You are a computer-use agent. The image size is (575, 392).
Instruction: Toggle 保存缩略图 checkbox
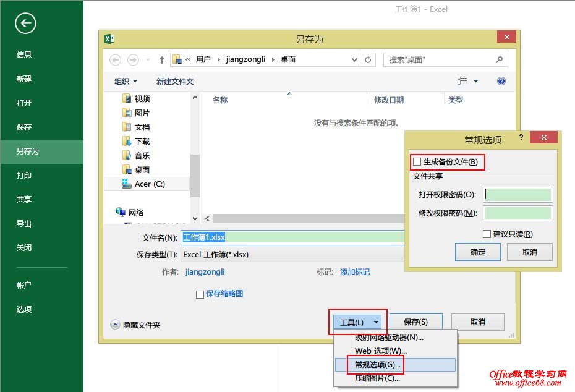tap(200, 294)
